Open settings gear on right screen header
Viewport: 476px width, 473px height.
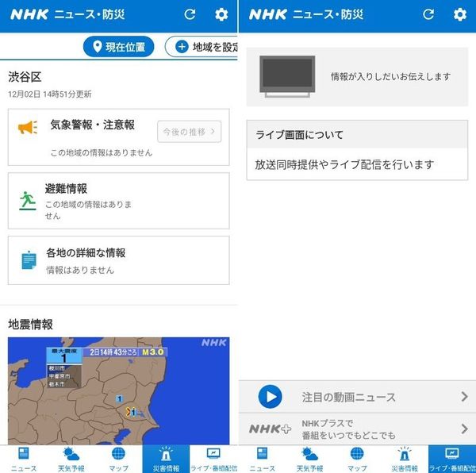460,14
